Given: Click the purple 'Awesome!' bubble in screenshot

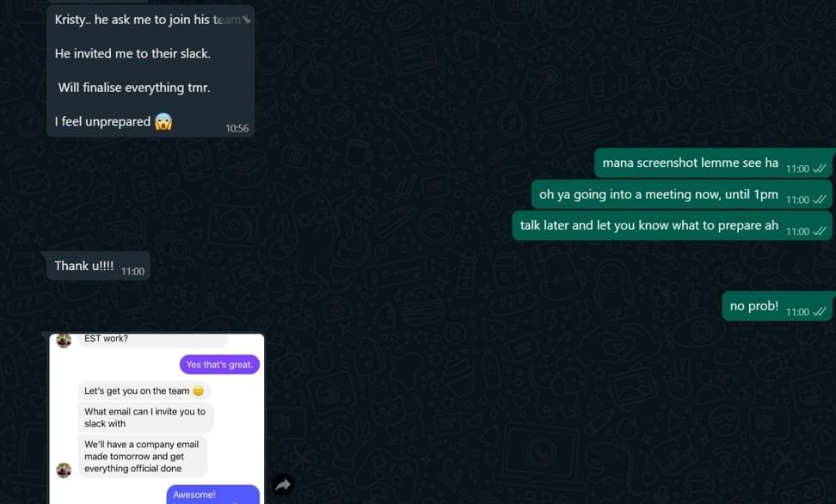Looking at the screenshot, I should click(x=213, y=495).
